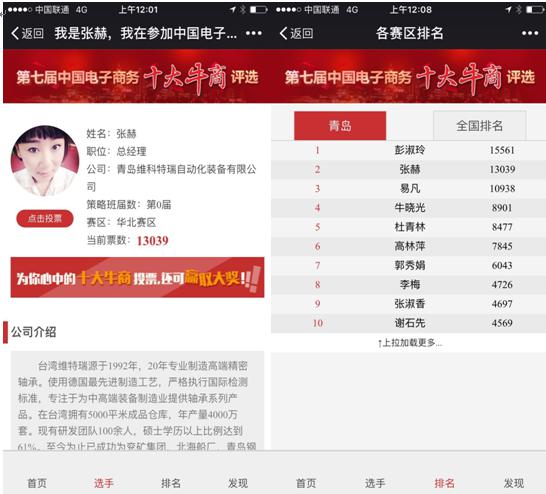Select rank 2 row 张赫 in ranking list
Screen dimensions: 546x494
408,170
